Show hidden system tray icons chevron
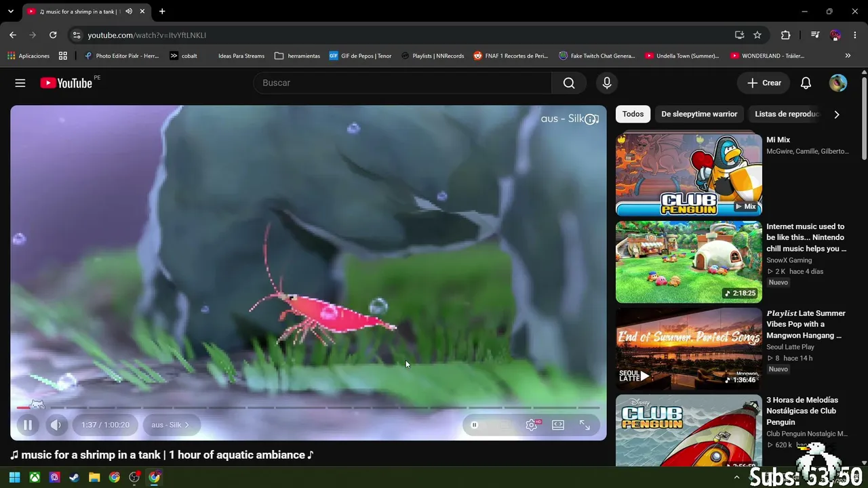 pos(737,477)
